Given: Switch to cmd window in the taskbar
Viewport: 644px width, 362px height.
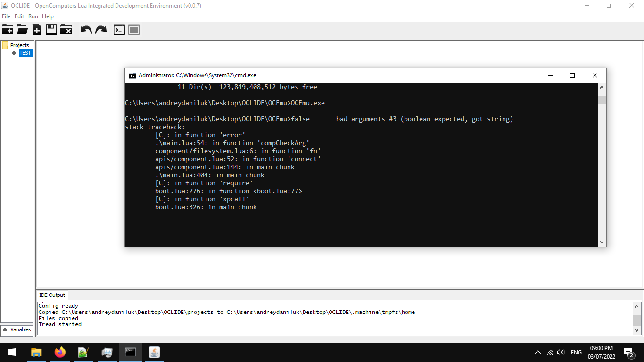Looking at the screenshot, I should point(131,352).
